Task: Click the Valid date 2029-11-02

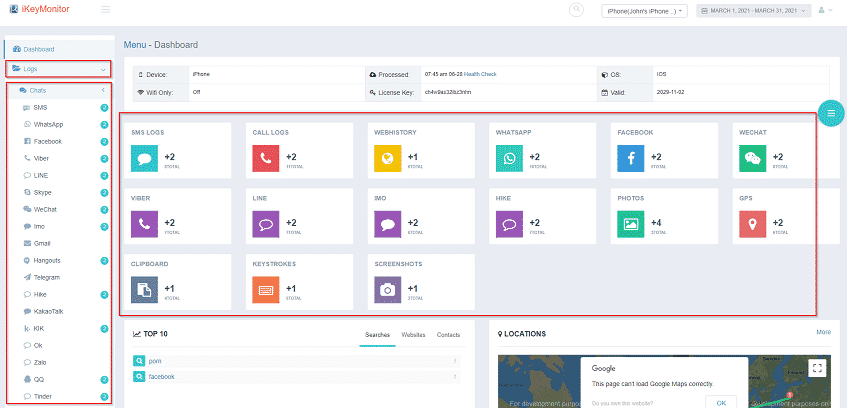Action: click(x=671, y=92)
